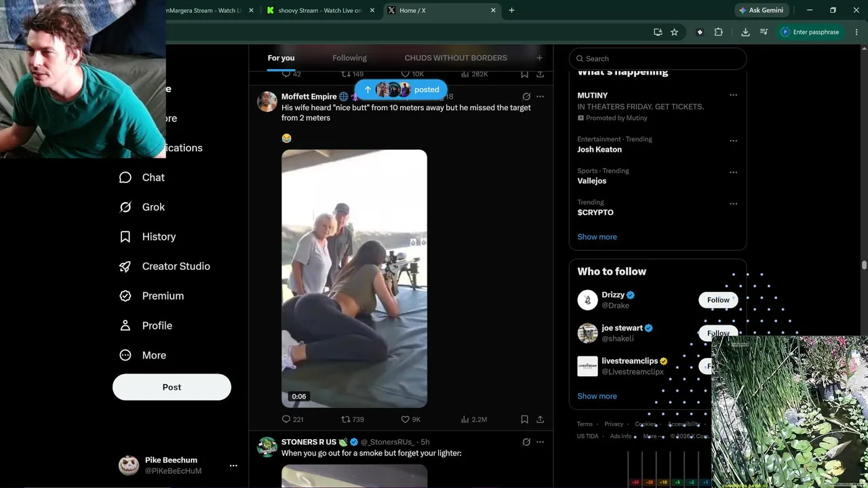The height and width of the screenshot is (488, 868).
Task: Click the page vertical scrollbar thumb
Action: (x=864, y=266)
